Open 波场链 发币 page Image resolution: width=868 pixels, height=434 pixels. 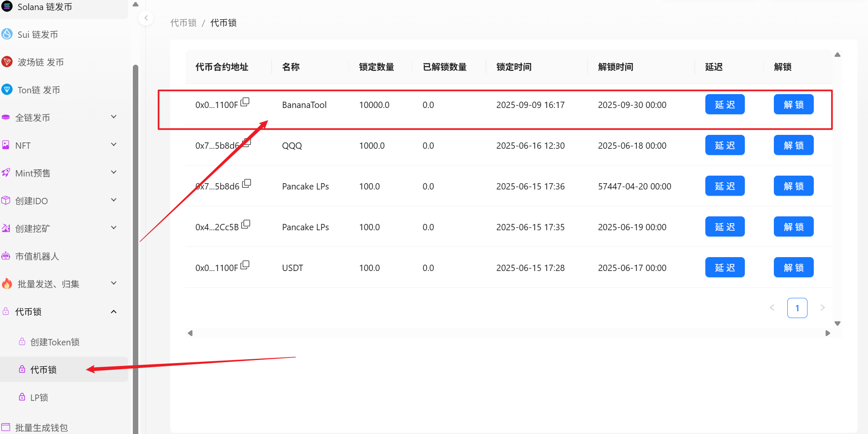(40, 62)
